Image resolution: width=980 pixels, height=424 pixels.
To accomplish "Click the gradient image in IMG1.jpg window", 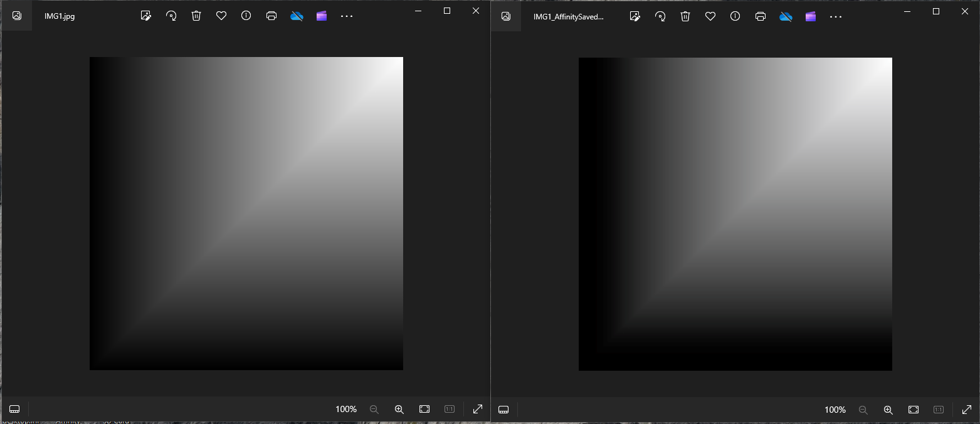I will click(x=246, y=214).
